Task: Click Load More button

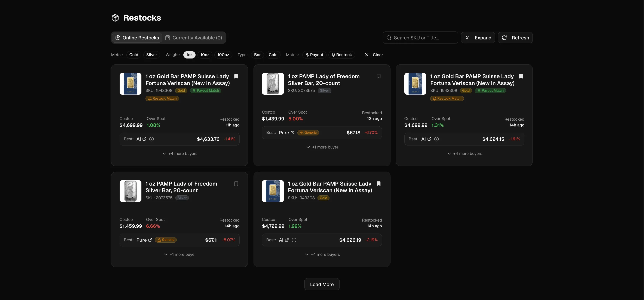Action: click(x=322, y=285)
